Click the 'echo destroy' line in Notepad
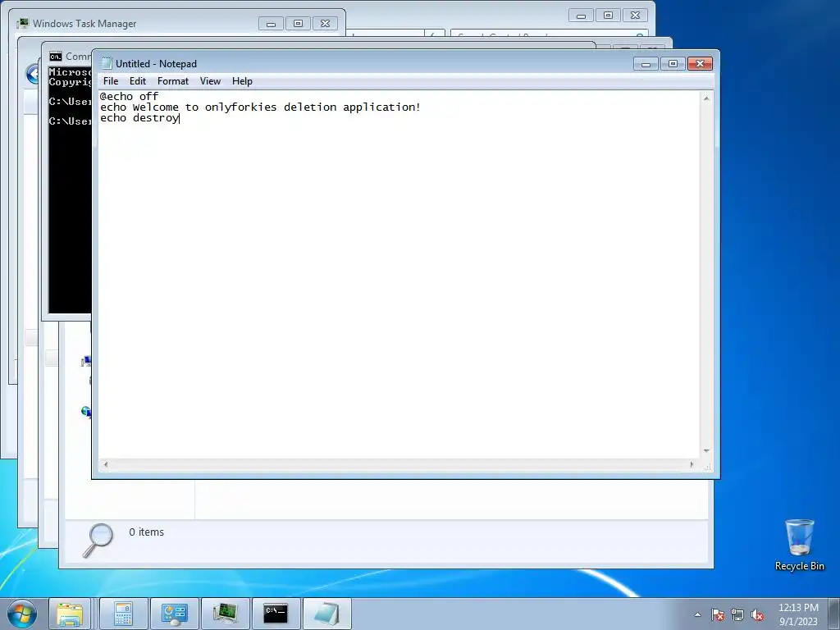 tap(139, 118)
